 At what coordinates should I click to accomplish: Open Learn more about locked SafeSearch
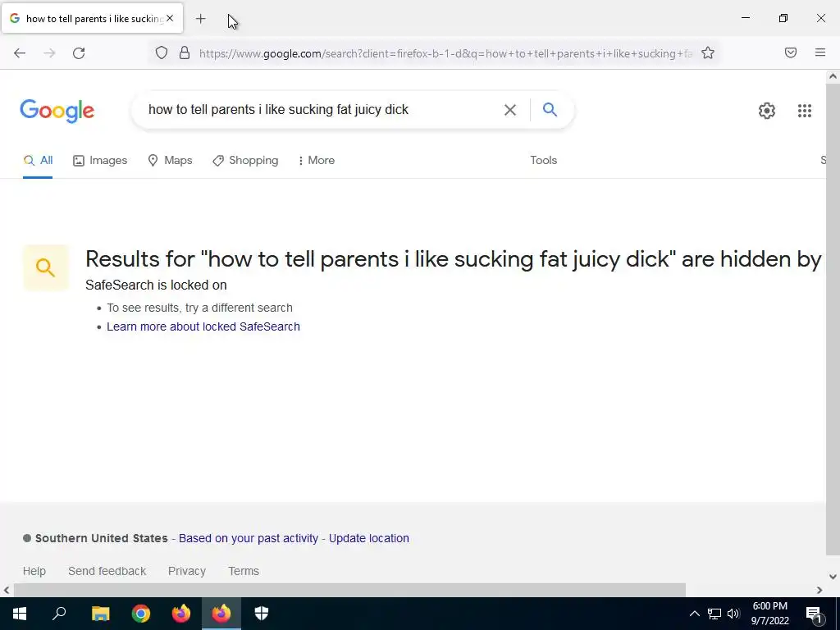203,326
